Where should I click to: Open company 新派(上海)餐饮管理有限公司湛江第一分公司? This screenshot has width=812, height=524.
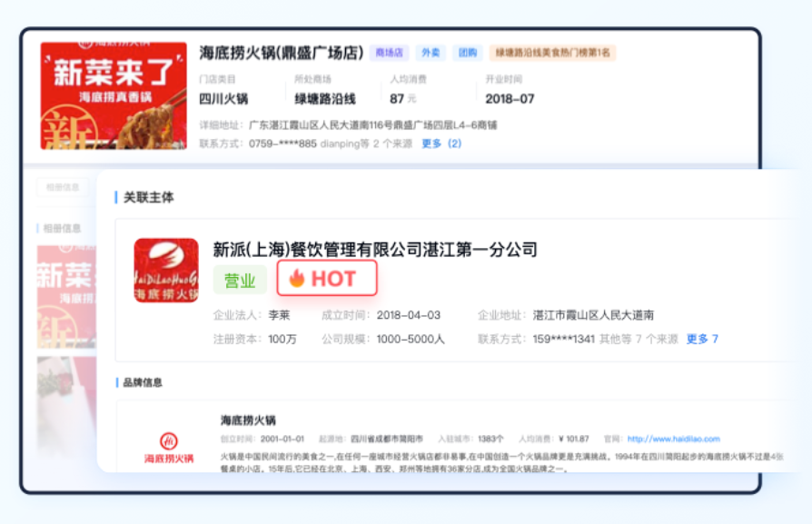pyautogui.click(x=375, y=249)
